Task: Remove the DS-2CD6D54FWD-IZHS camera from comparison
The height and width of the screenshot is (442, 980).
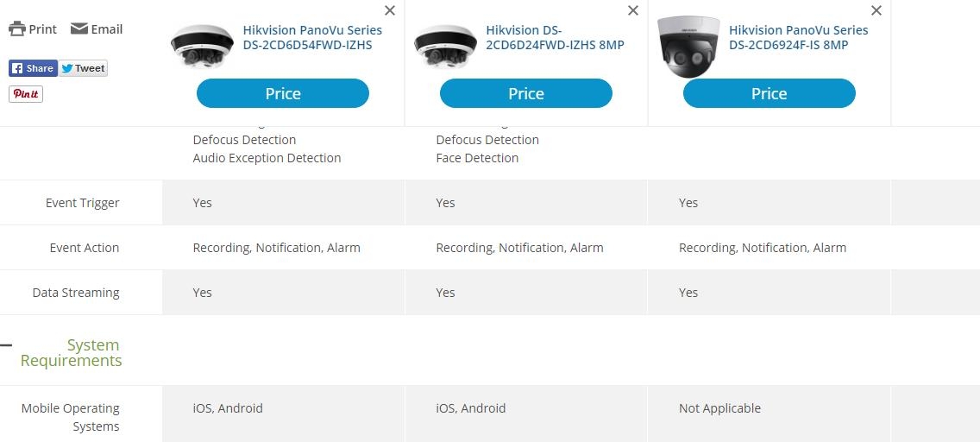Action: tap(390, 10)
